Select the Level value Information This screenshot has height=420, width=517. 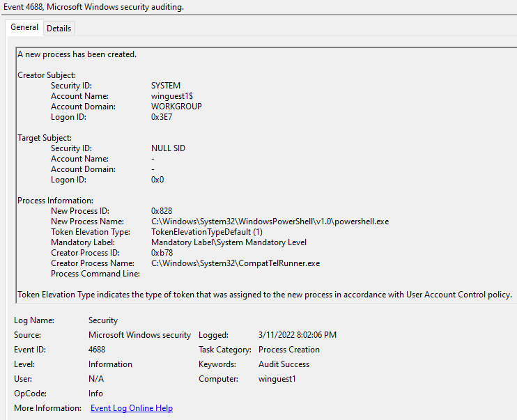coord(110,364)
